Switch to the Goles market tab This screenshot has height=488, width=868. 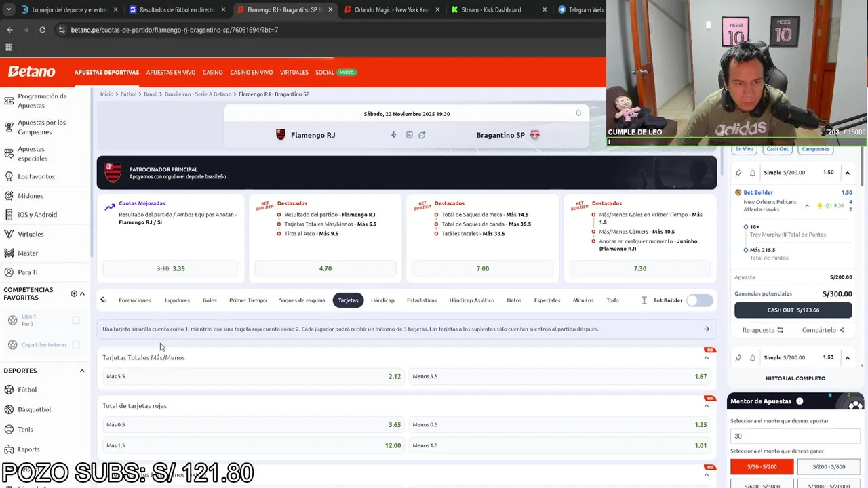tap(210, 300)
